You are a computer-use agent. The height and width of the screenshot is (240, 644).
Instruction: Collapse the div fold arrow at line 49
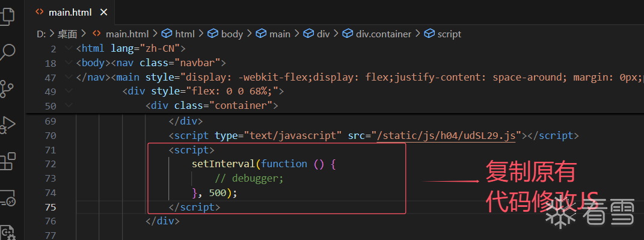click(x=68, y=91)
